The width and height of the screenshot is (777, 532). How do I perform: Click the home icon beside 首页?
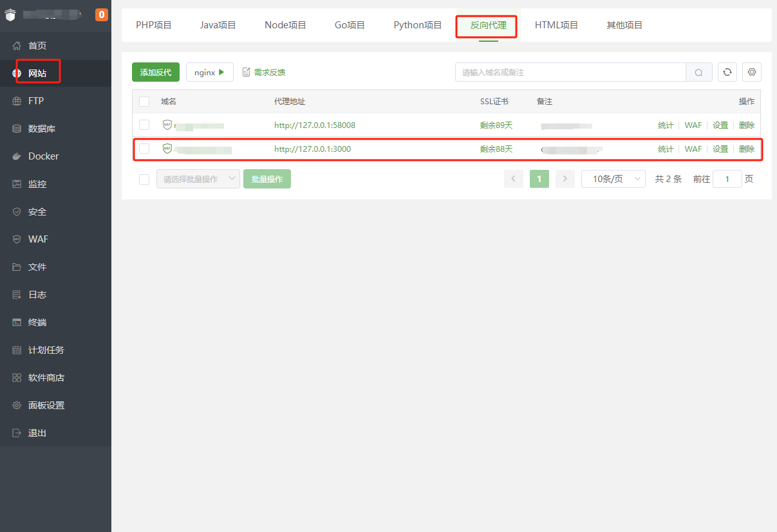tap(17, 46)
